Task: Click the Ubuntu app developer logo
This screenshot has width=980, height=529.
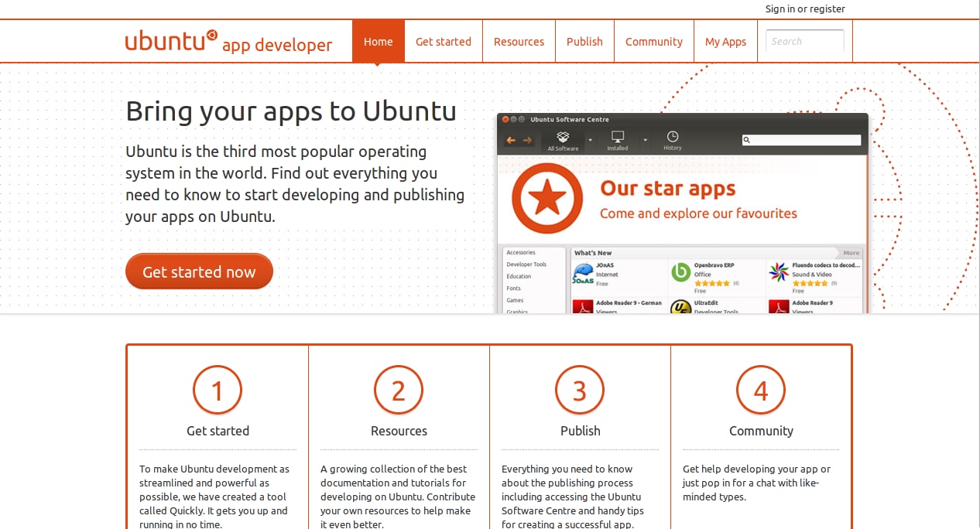Action: 228,42
